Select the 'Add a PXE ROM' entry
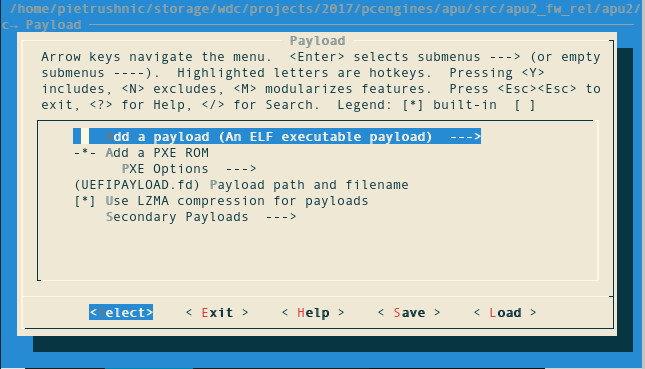The image size is (645, 369). click(x=142, y=153)
